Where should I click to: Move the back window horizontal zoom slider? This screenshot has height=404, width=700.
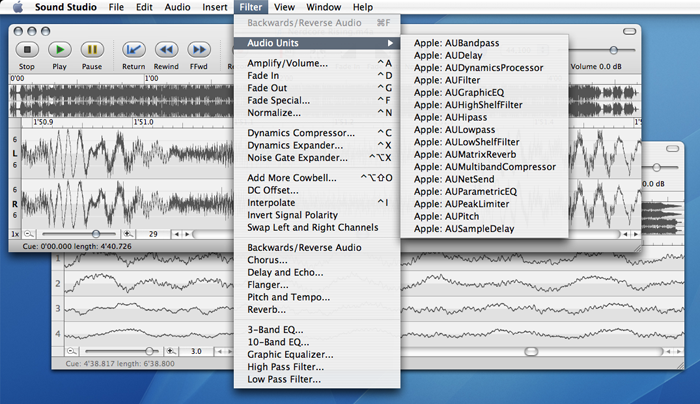click(150, 351)
